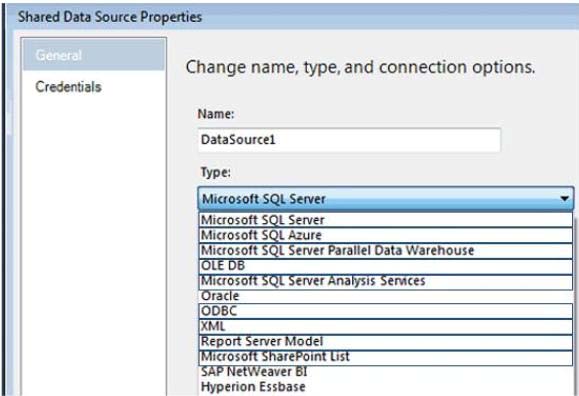Choose Microsoft SharePoint List type
Screen dimensions: 579x396
point(386,357)
